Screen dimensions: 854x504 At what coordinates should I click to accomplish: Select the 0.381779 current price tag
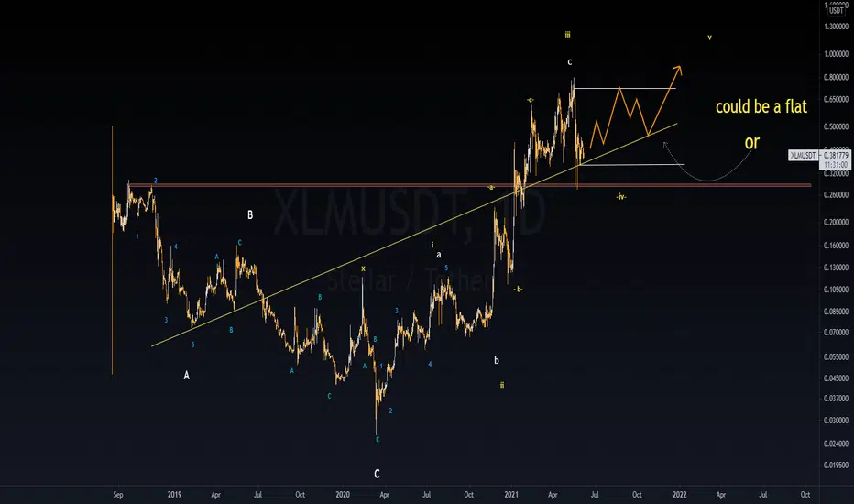(836, 155)
